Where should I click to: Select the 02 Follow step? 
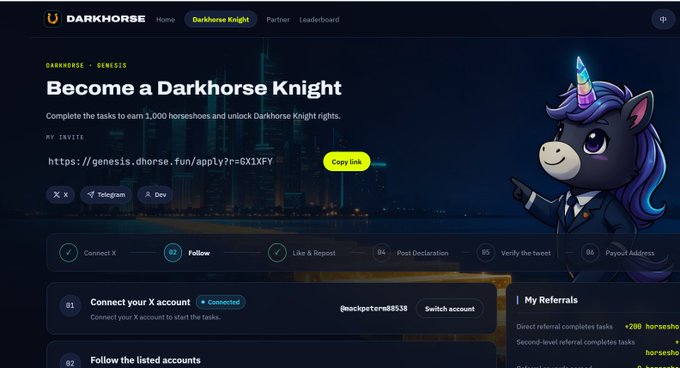pyautogui.click(x=187, y=253)
